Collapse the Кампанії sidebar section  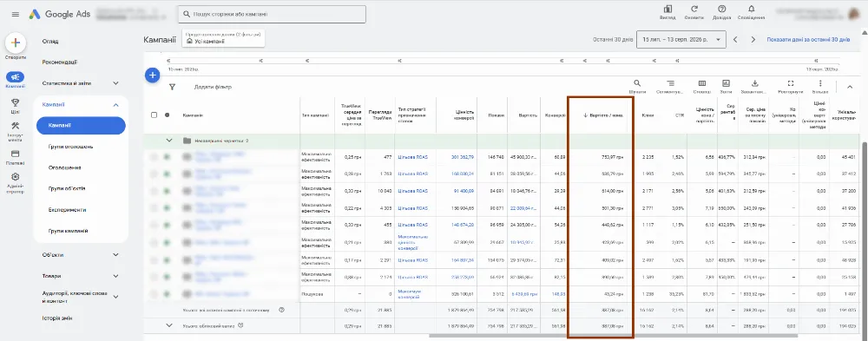tap(115, 105)
